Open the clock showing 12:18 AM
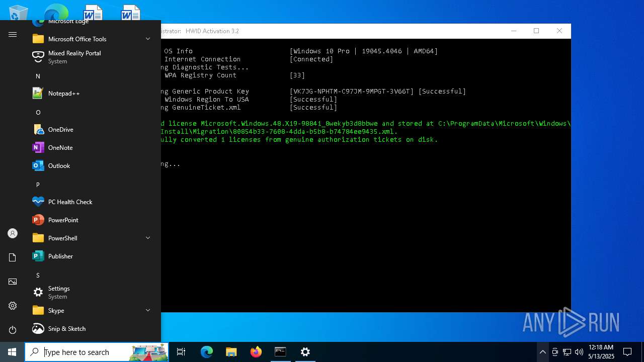Screen dimensions: 644x362 click(x=601, y=352)
